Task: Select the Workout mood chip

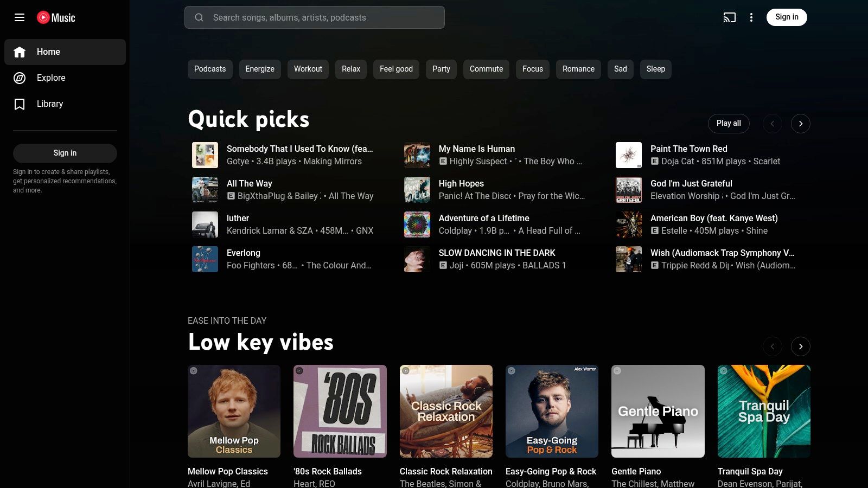Action: click(x=308, y=69)
